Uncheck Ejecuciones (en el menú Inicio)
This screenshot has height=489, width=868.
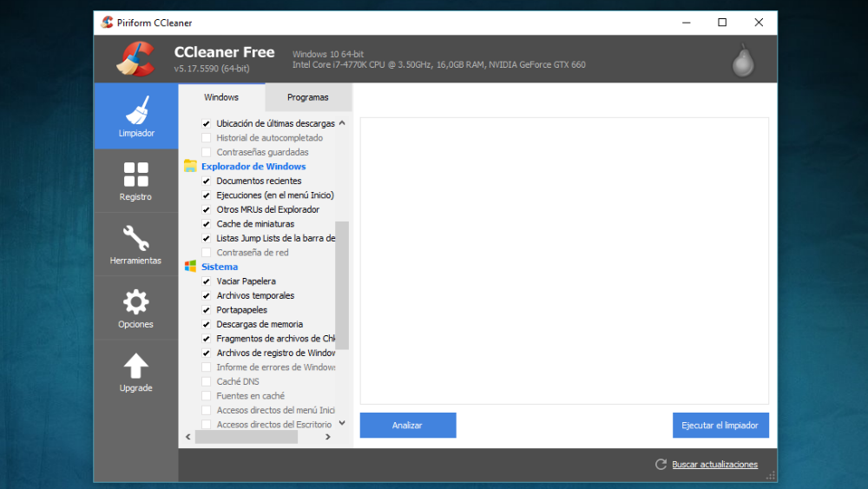pos(207,195)
